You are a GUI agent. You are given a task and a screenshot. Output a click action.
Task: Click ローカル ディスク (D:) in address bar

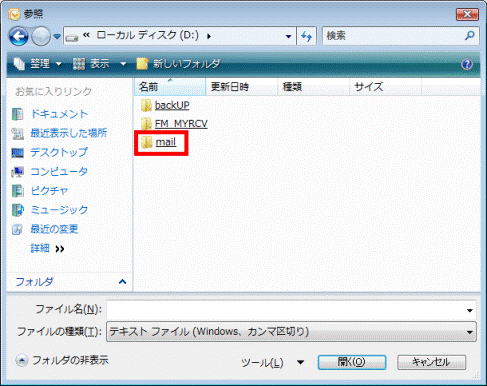(x=147, y=35)
